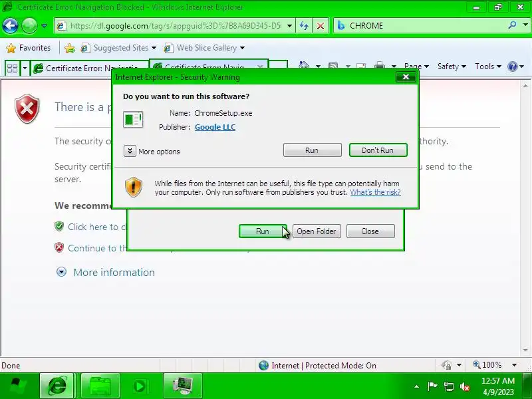532x399 pixels.
Task: Switch to the first Certificate Error tab
Action: [x=90, y=68]
